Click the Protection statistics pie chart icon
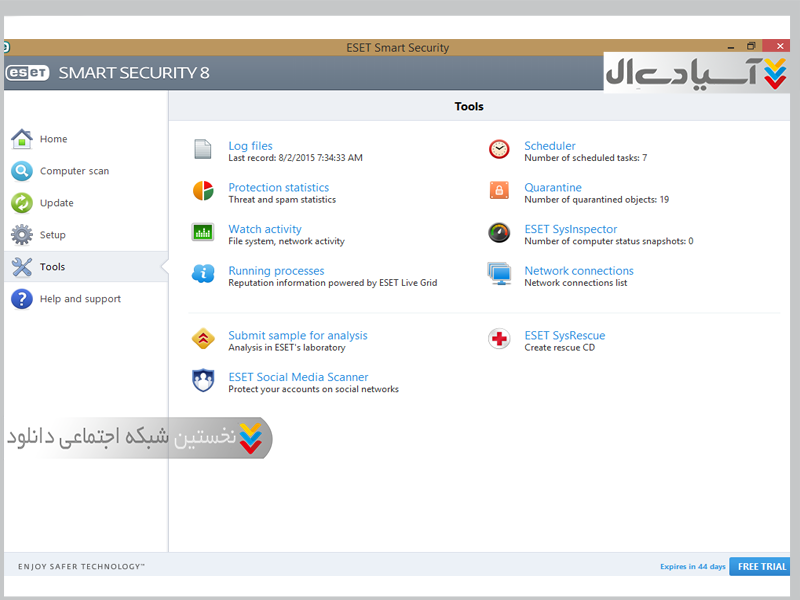Viewport: 800px width, 600px height. point(203,191)
